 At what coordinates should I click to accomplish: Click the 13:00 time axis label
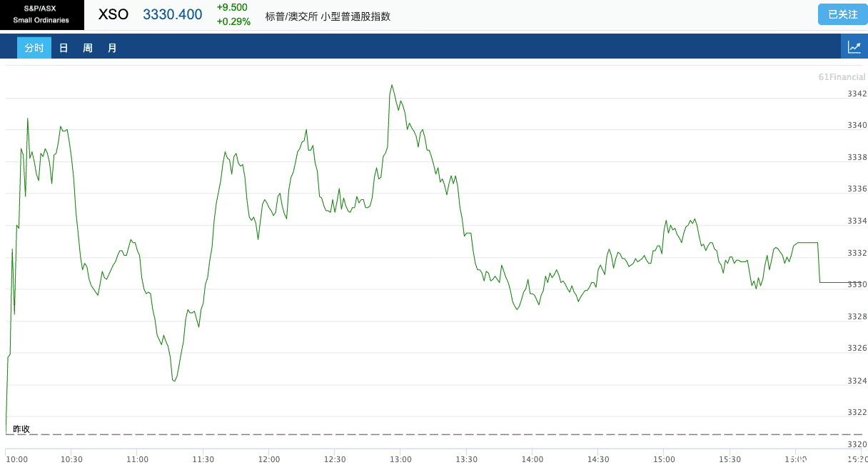click(x=400, y=459)
